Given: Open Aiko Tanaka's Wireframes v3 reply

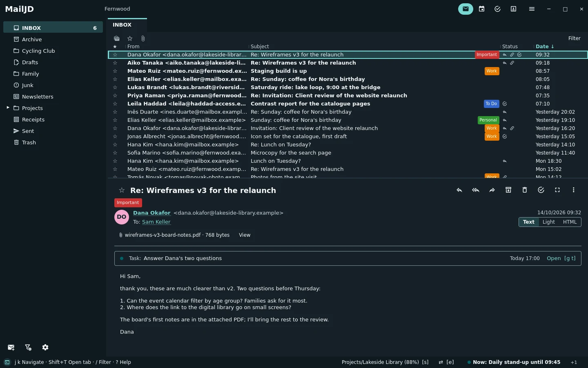Looking at the screenshot, I should [x=347, y=63].
